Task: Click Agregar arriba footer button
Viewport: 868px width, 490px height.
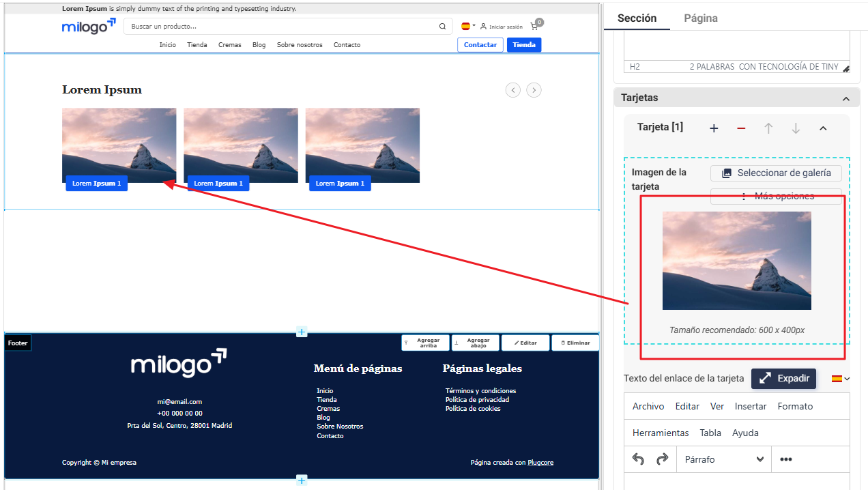Action: click(425, 343)
